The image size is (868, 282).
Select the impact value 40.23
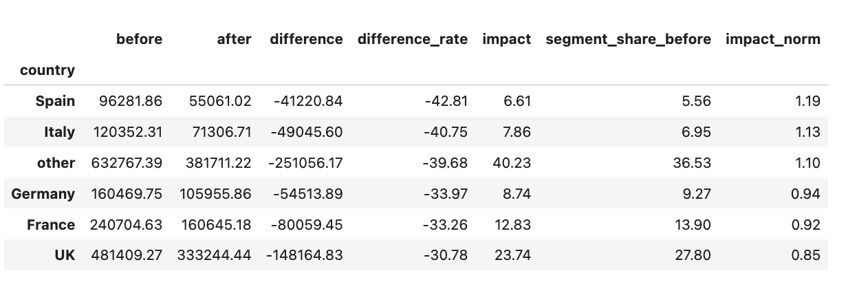pyautogui.click(x=512, y=163)
